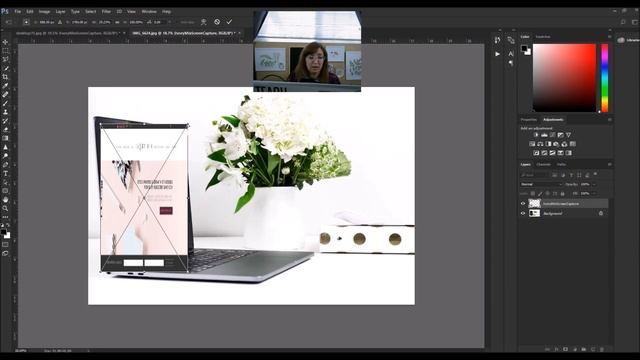The image size is (640, 360).
Task: Click the rainbow hue slider
Action: pos(604,78)
